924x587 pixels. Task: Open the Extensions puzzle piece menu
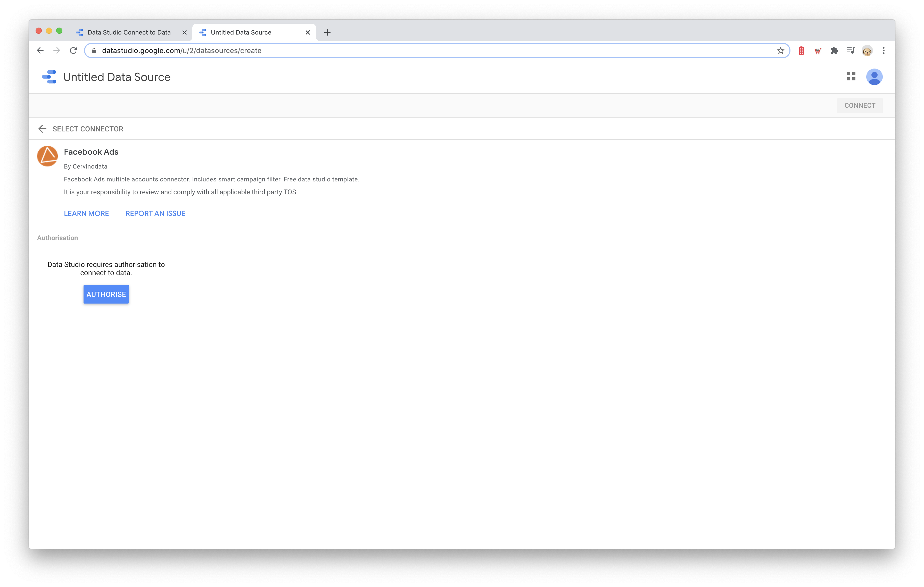(834, 51)
